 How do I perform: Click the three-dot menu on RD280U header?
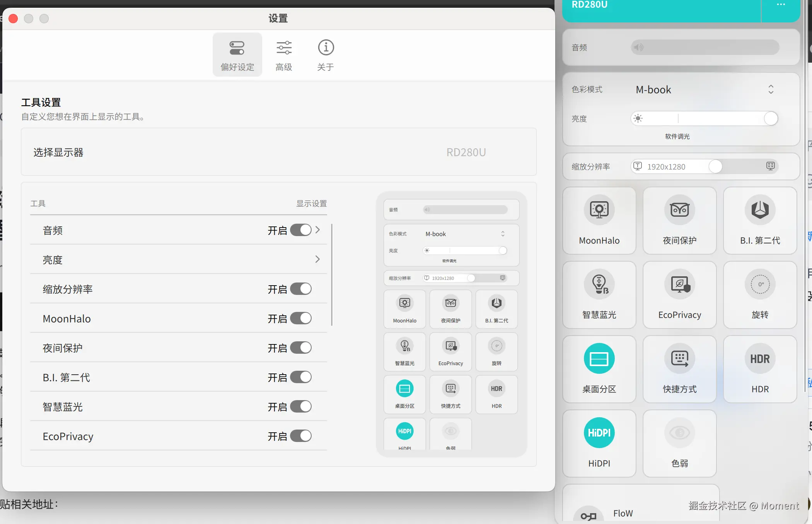pyautogui.click(x=781, y=5)
